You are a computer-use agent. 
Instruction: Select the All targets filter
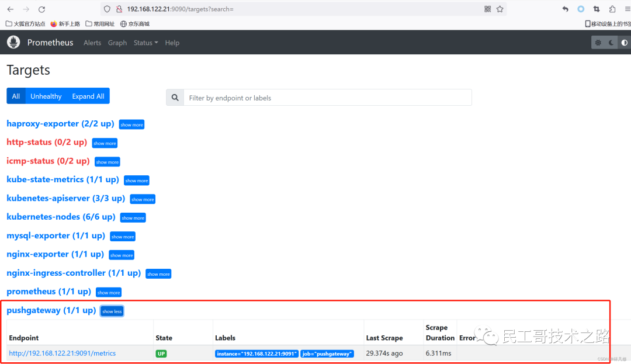tap(16, 96)
